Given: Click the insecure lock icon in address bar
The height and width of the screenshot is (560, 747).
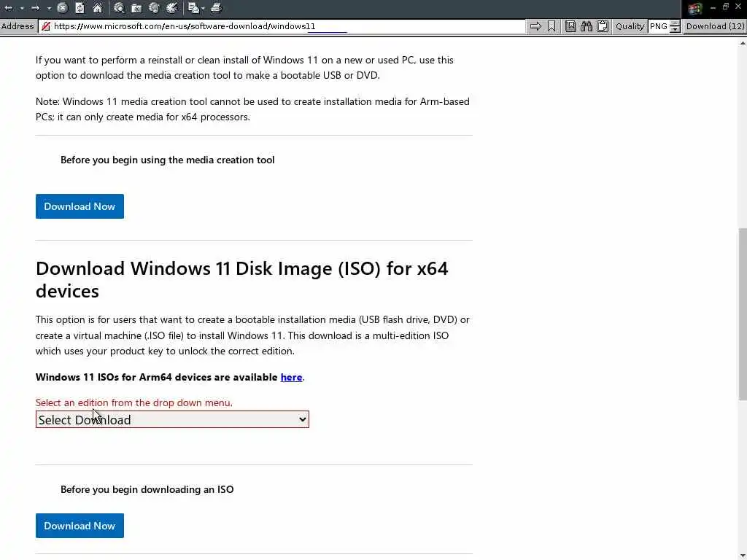Looking at the screenshot, I should coord(46,26).
